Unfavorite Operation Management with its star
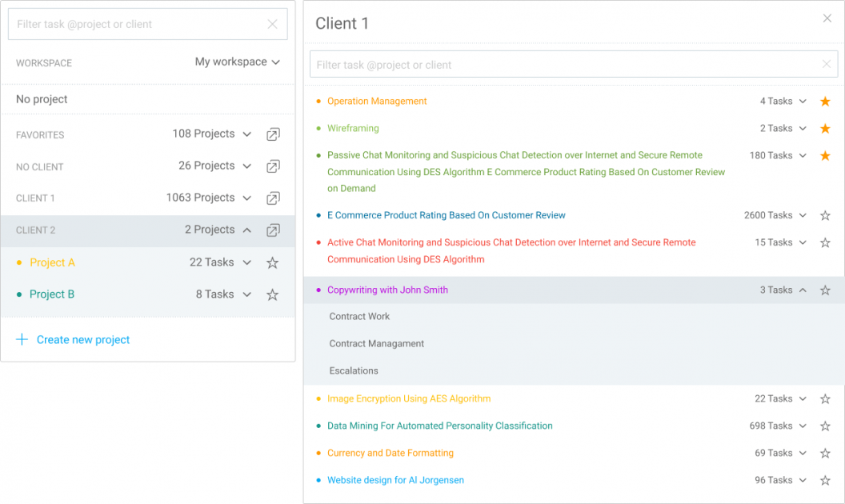This screenshot has height=504, width=845. click(825, 102)
